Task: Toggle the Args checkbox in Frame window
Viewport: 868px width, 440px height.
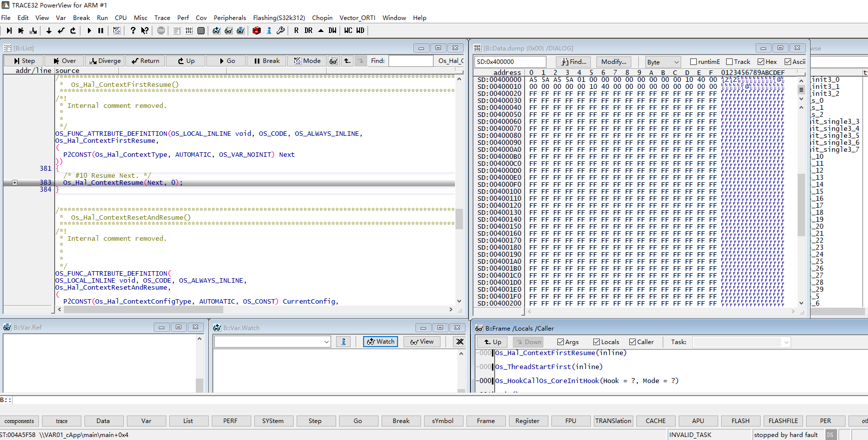Action: 561,342
